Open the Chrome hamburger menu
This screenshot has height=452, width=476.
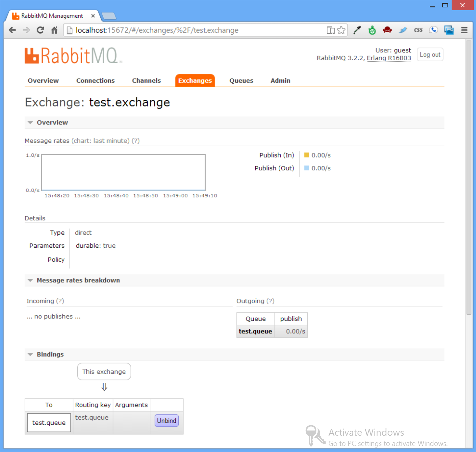(464, 30)
